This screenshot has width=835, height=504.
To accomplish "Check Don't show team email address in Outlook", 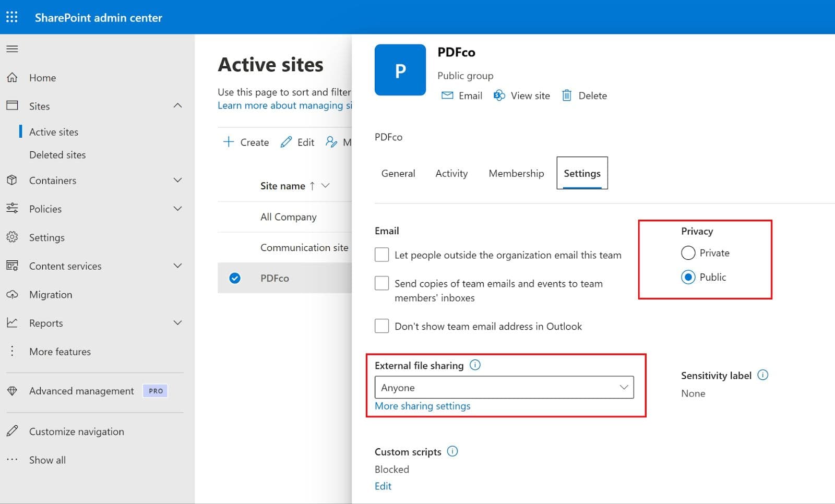I will click(381, 326).
